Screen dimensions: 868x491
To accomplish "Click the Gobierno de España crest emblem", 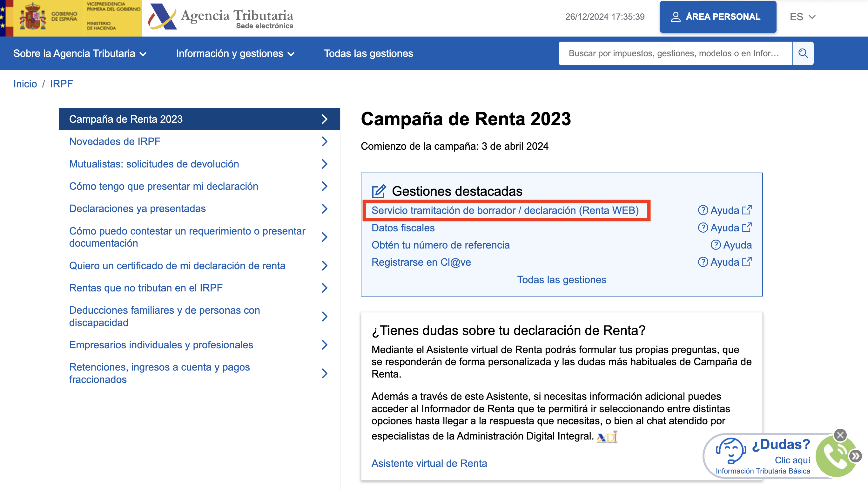I will pyautogui.click(x=34, y=17).
